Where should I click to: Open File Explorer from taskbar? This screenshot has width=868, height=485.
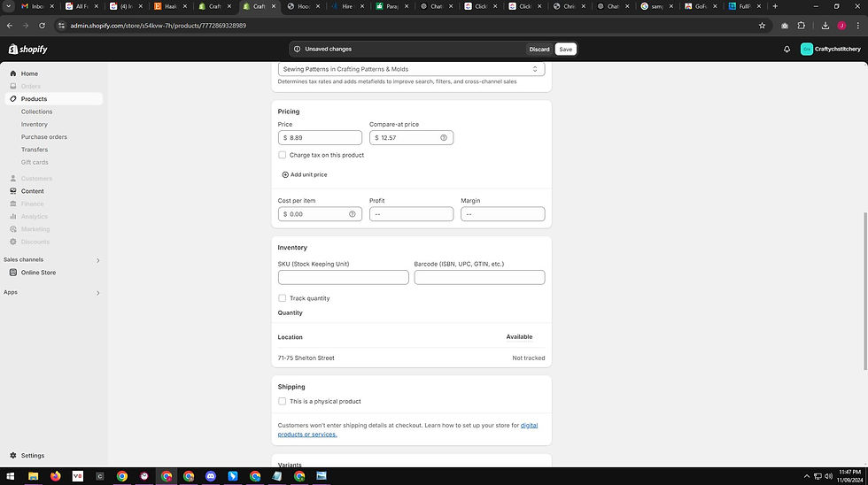pos(34,476)
